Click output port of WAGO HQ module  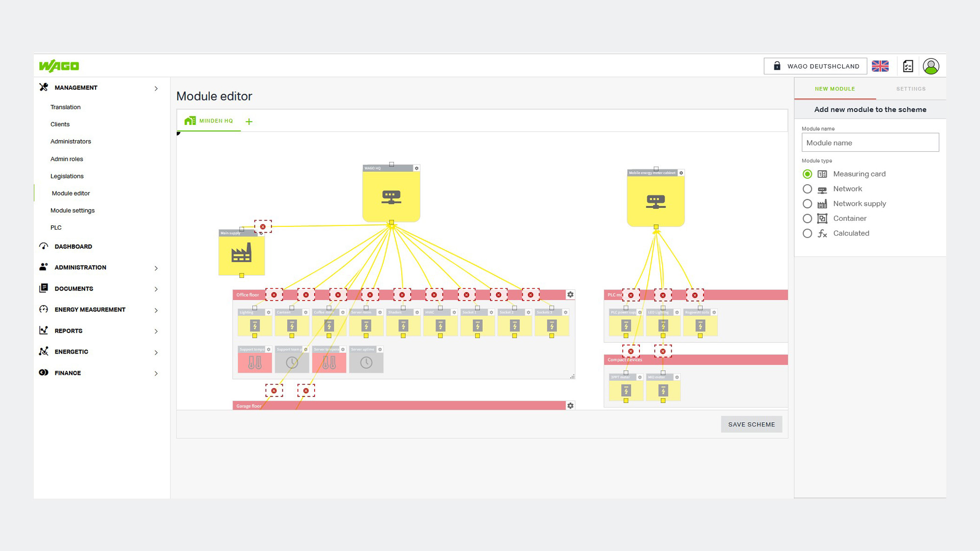pos(392,222)
